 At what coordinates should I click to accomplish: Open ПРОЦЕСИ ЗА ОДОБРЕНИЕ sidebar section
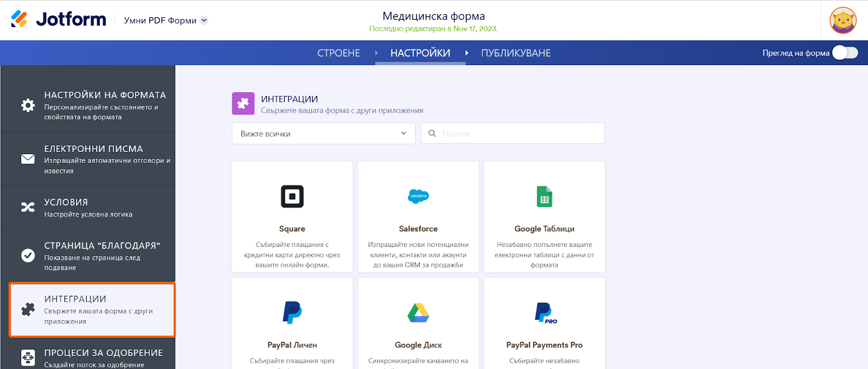tap(88, 354)
